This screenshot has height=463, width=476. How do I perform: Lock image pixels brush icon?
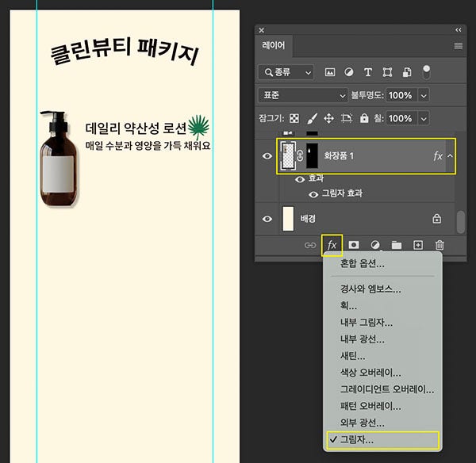(x=312, y=118)
